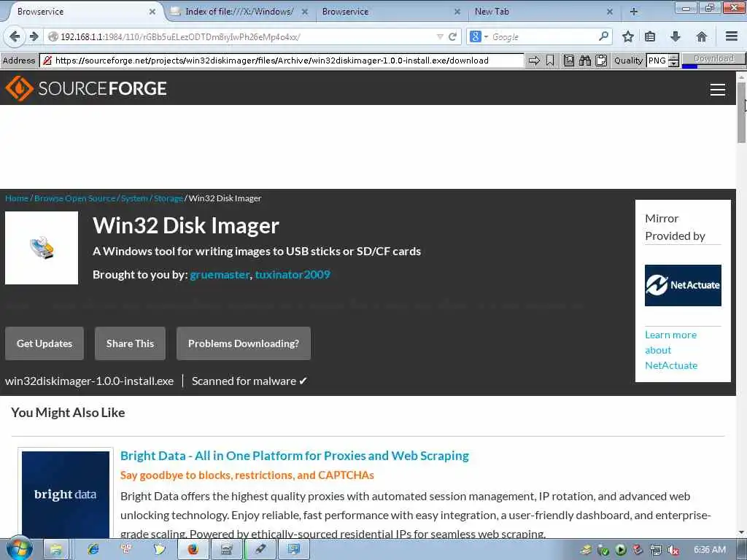
Task: Open the SourceForge logo home link
Action: point(86,88)
